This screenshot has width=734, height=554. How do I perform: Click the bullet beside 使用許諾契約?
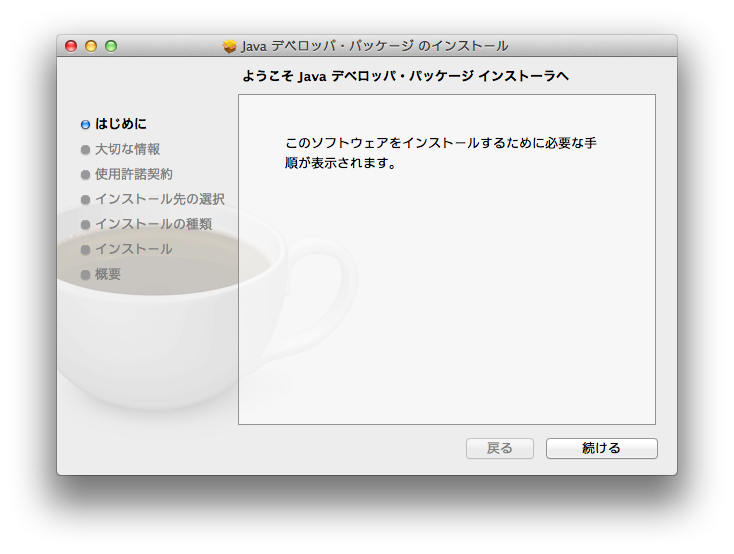(85, 175)
